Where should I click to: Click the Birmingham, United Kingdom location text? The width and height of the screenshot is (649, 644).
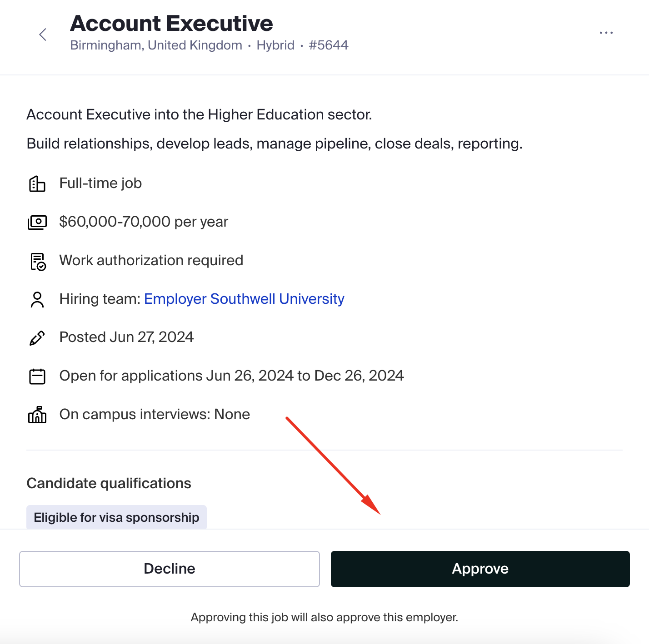click(156, 45)
